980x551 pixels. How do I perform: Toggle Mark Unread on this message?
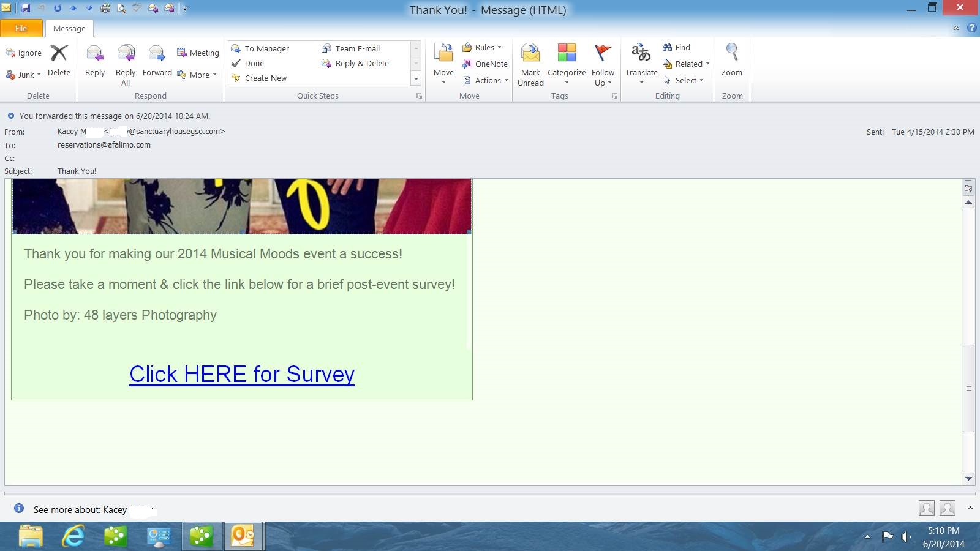click(530, 54)
